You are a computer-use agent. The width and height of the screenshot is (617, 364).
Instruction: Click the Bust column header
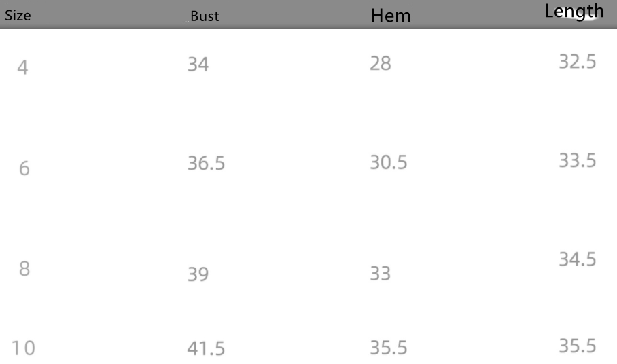pos(205,16)
